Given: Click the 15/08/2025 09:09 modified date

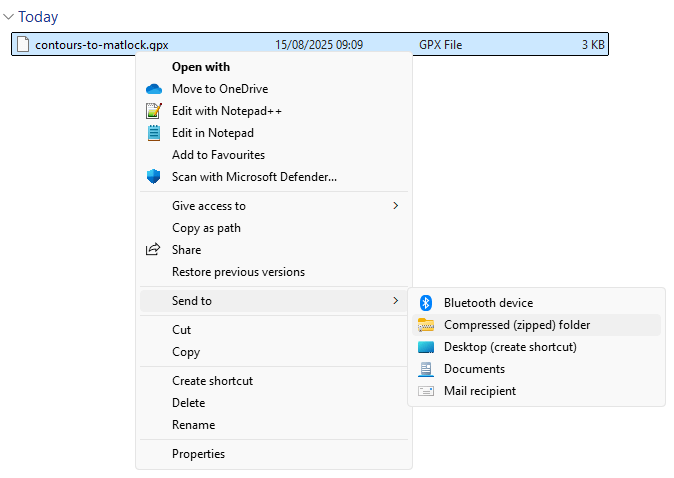Looking at the screenshot, I should (319, 45).
